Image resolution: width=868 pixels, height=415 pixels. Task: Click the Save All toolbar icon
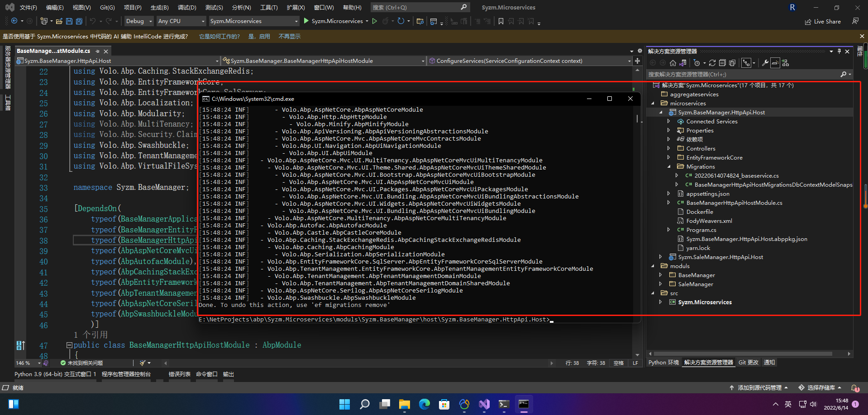click(x=79, y=21)
